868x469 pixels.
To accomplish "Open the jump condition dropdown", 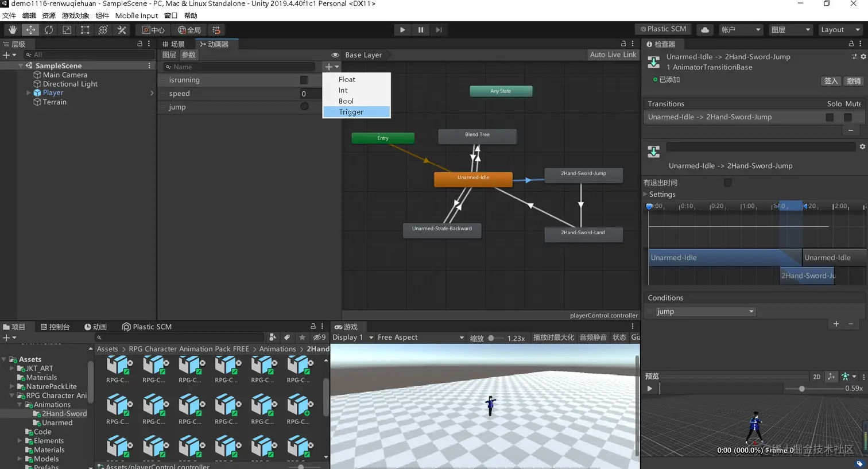I will [705, 312].
